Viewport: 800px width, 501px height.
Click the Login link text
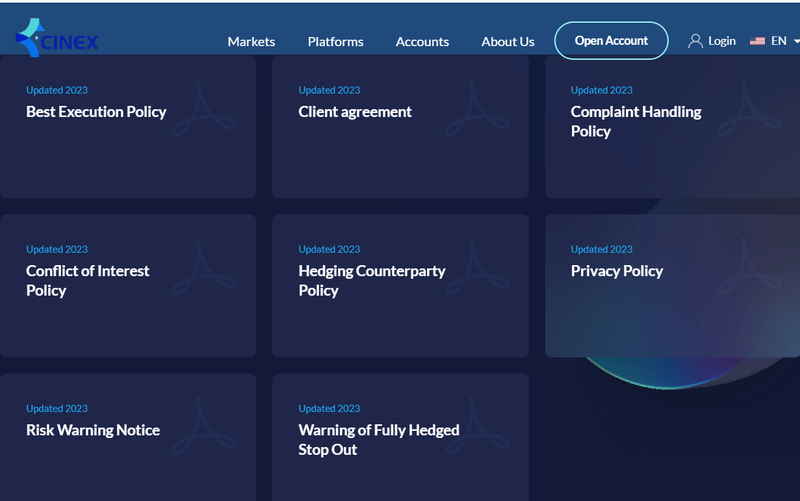coord(722,41)
